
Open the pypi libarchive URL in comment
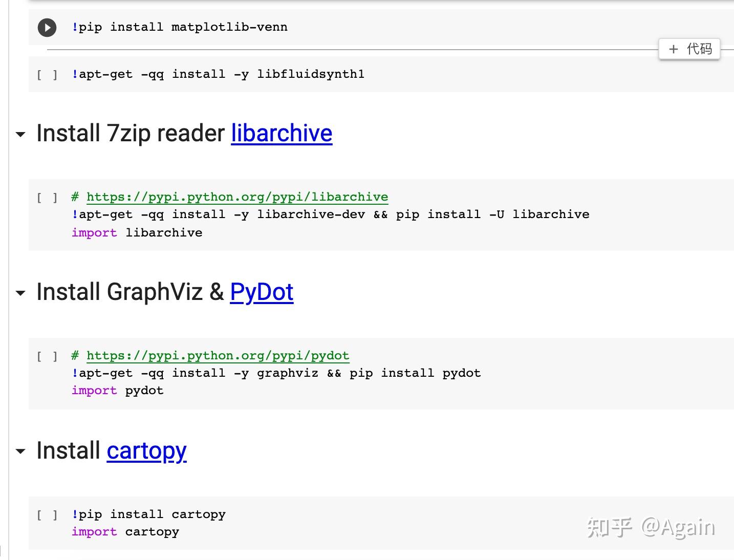237,197
